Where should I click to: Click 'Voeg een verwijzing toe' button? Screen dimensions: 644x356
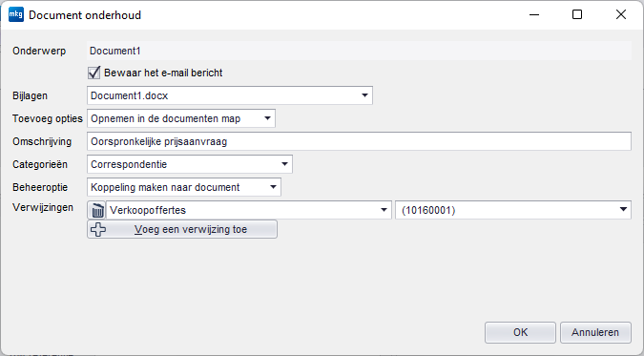point(182,229)
